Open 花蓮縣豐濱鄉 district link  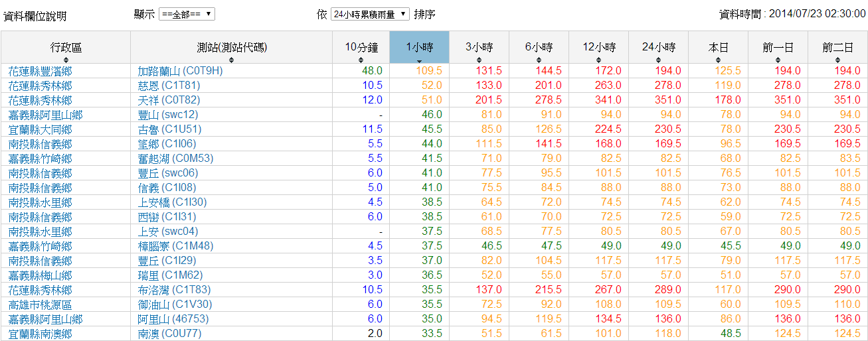click(x=40, y=71)
